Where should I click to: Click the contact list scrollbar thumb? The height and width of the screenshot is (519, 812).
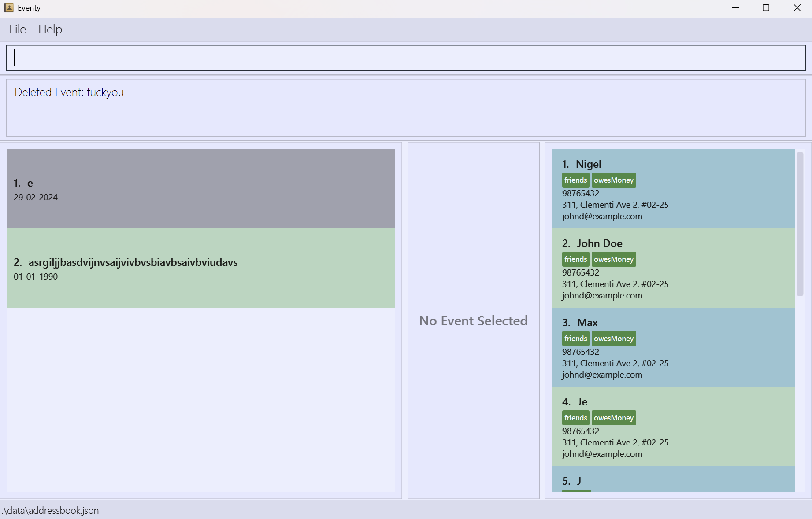click(800, 224)
